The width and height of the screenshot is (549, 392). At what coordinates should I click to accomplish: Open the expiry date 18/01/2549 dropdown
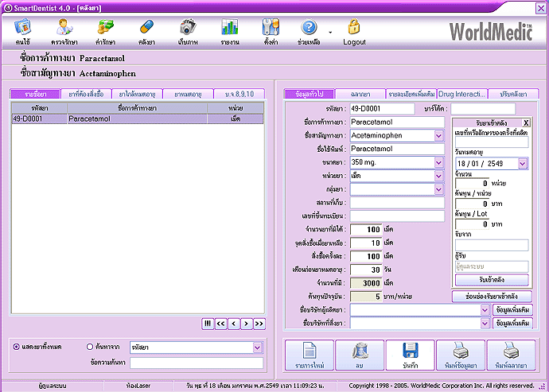click(x=523, y=164)
